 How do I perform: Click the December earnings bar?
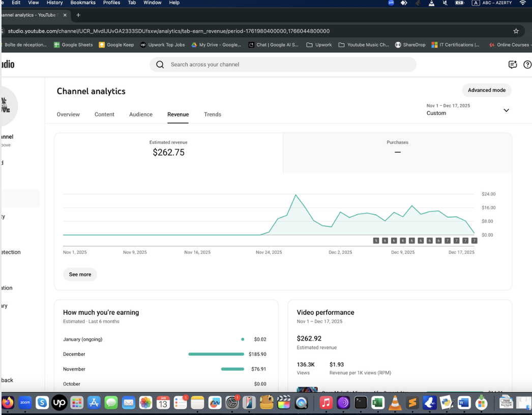[x=216, y=354]
